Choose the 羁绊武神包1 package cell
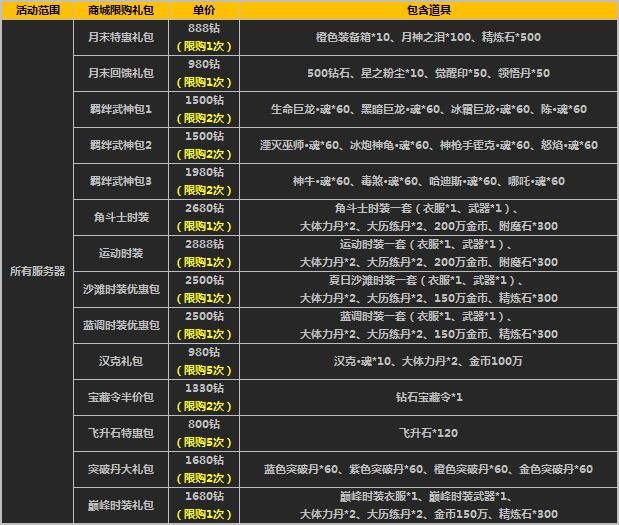The height and width of the screenshot is (525, 619). point(120,108)
